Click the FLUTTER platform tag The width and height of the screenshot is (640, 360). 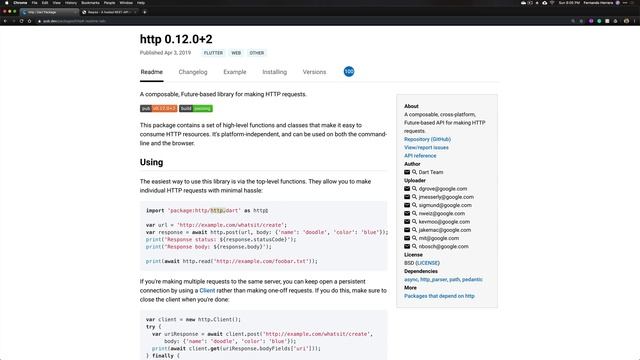[x=213, y=53]
